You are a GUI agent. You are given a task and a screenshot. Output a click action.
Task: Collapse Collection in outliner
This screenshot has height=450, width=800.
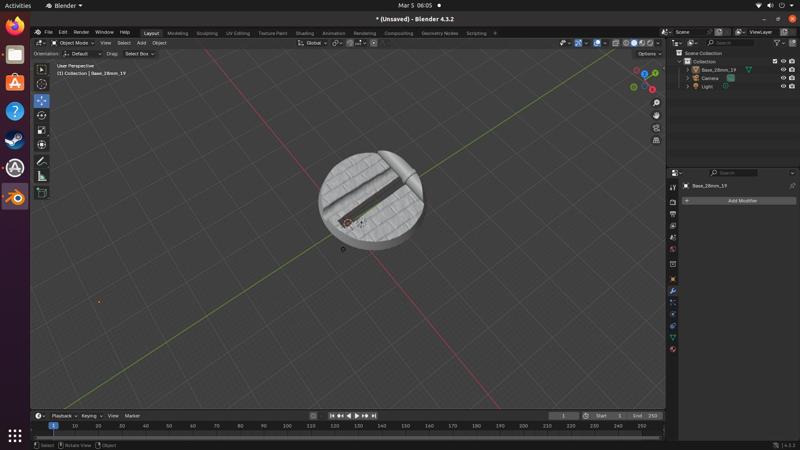tap(680, 61)
